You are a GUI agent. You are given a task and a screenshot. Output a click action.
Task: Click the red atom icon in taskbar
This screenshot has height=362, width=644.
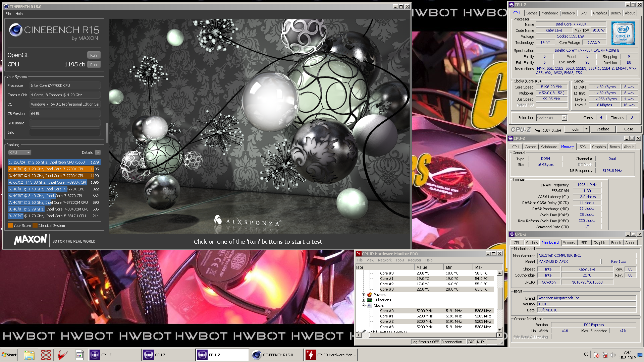[46, 355]
